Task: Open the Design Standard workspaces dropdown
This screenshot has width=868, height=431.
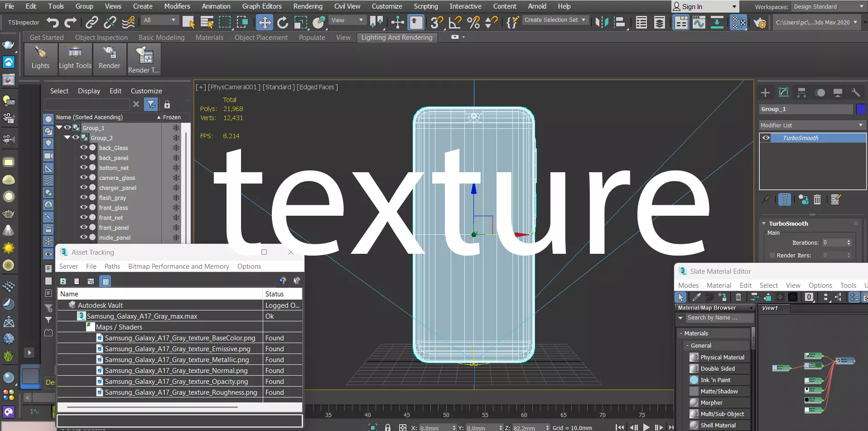Action: coord(828,6)
